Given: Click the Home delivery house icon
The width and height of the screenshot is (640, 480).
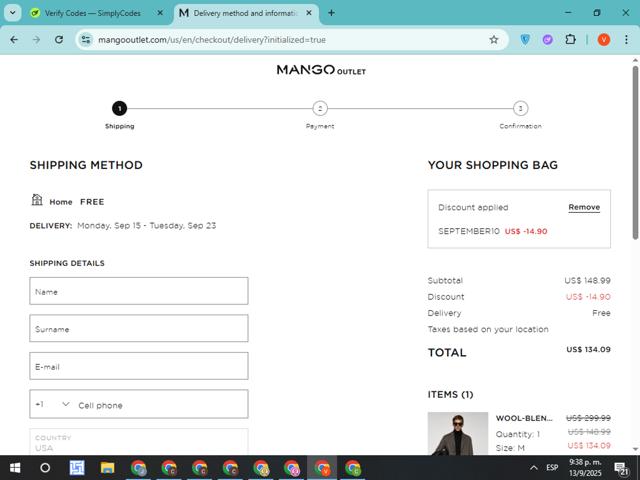Looking at the screenshot, I should coord(37,200).
